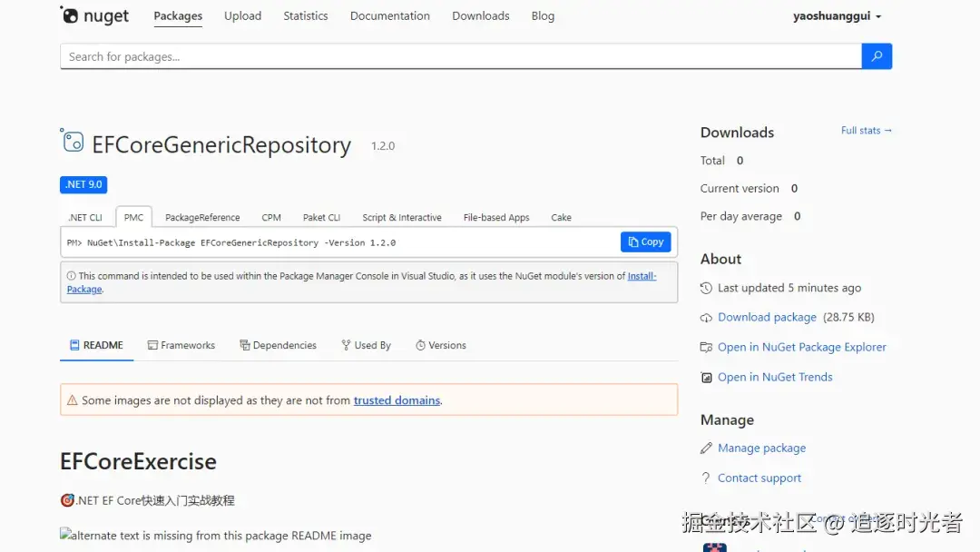Open the Dependencies tab
This screenshot has width=980, height=552.
click(x=279, y=345)
